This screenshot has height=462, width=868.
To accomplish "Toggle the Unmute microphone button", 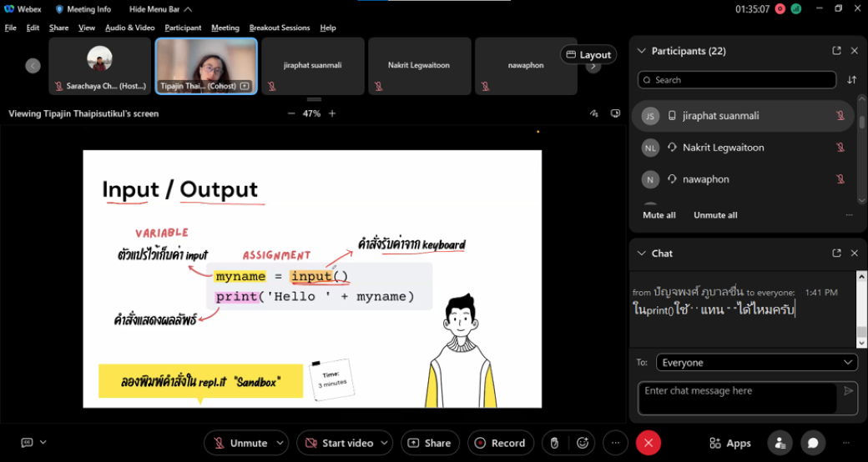I will click(240, 443).
